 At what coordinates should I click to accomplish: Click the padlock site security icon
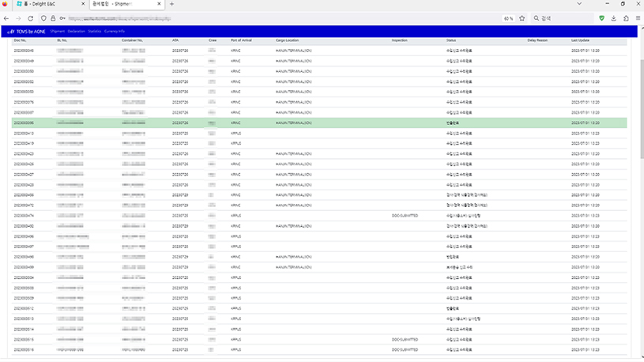pyautogui.click(x=52, y=17)
